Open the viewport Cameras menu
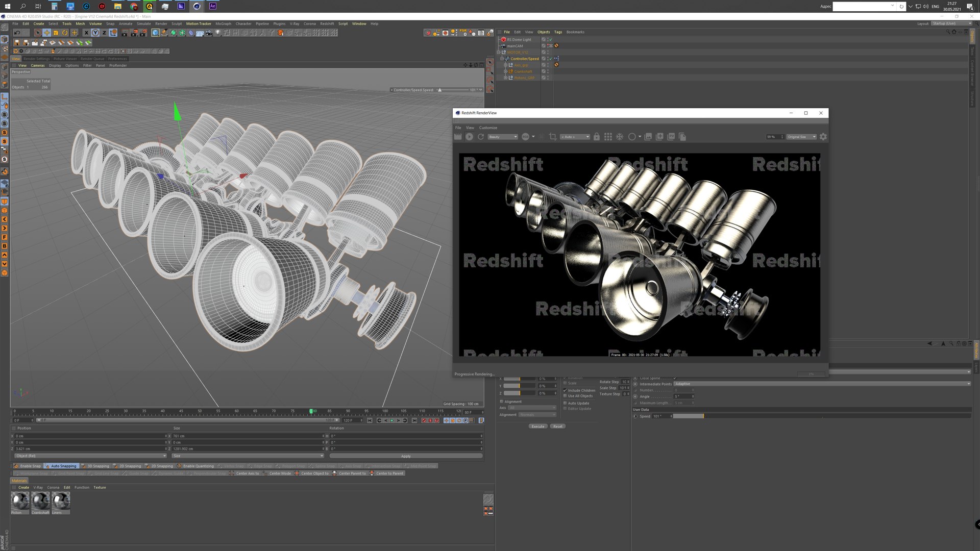The width and height of the screenshot is (980, 551). click(38, 65)
